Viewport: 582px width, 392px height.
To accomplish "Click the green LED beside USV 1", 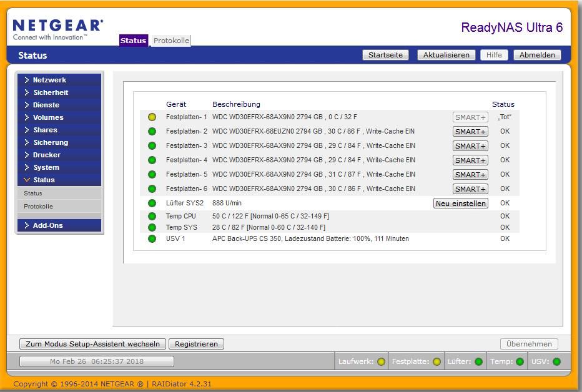I will point(152,239).
